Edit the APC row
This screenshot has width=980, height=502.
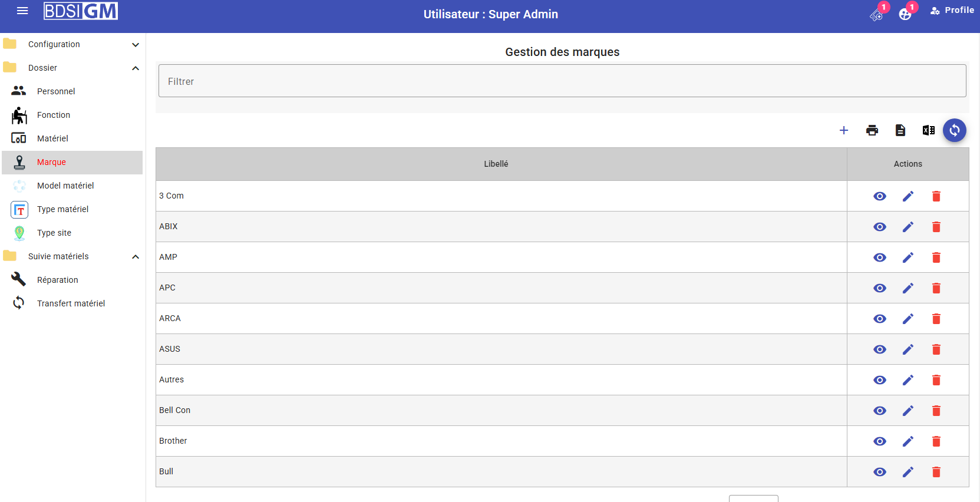tap(908, 288)
